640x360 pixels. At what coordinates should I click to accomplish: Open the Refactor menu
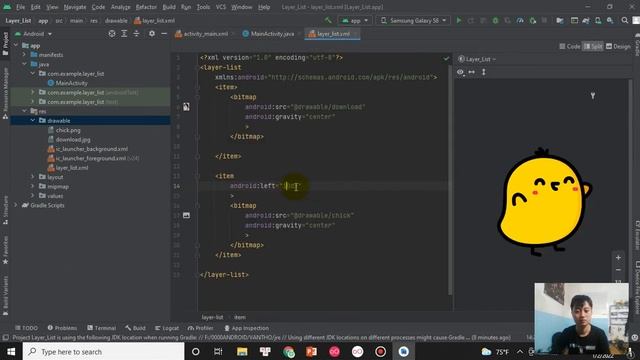click(x=146, y=7)
